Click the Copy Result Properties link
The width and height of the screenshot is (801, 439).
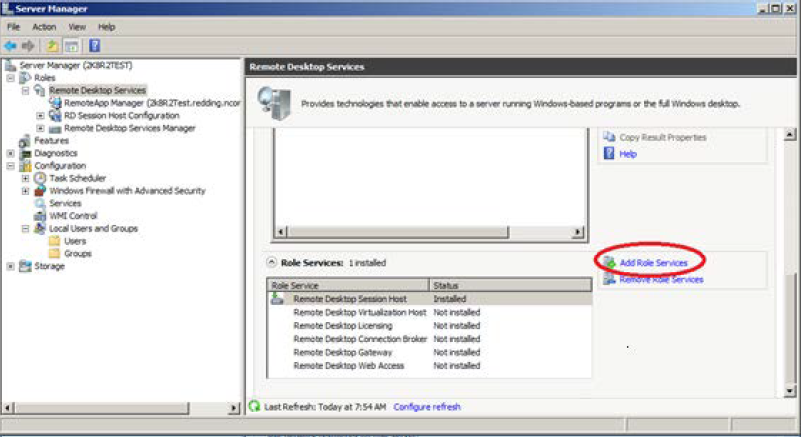pyautogui.click(x=663, y=137)
